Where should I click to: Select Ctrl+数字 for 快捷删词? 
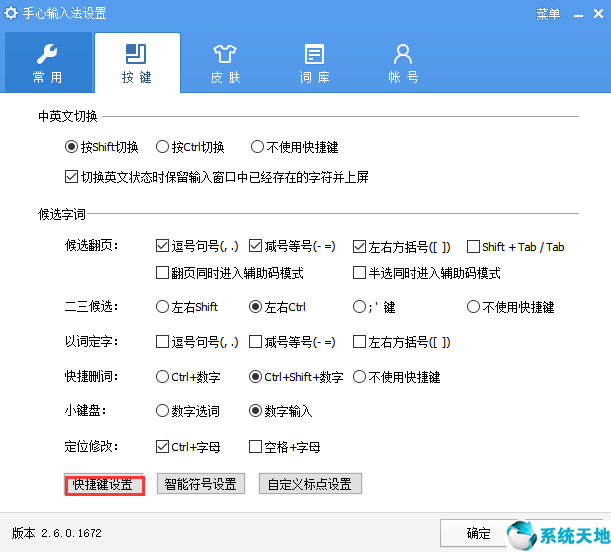pos(188,377)
